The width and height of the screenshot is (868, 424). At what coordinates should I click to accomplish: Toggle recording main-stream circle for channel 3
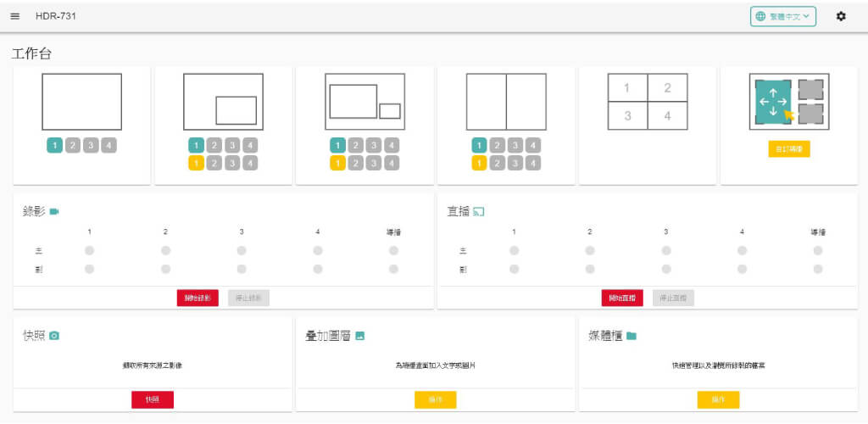242,251
